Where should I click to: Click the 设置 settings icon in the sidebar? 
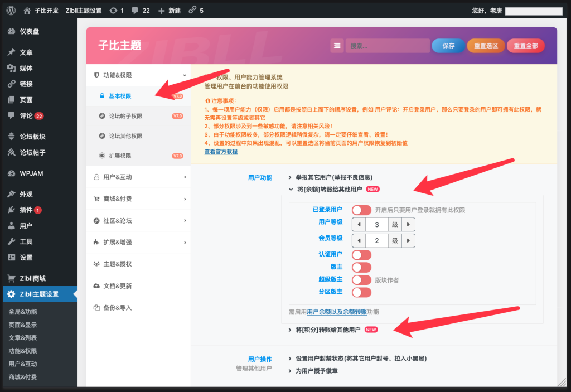12,257
